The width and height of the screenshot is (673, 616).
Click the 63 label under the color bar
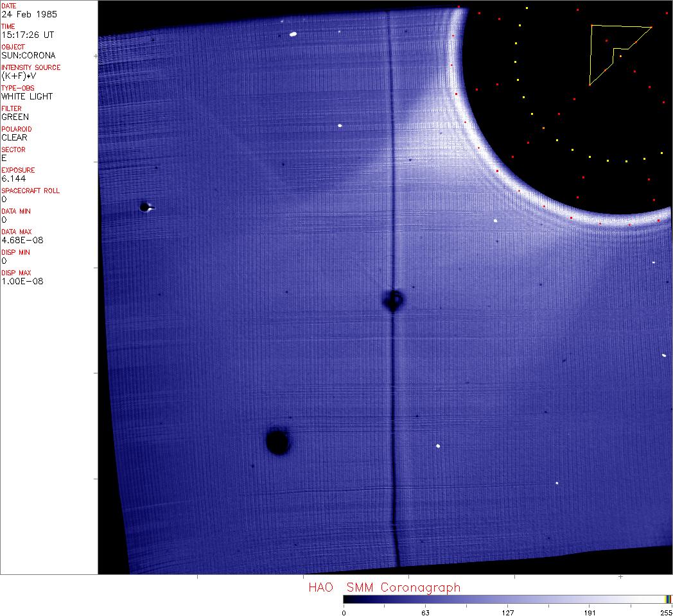point(424,612)
